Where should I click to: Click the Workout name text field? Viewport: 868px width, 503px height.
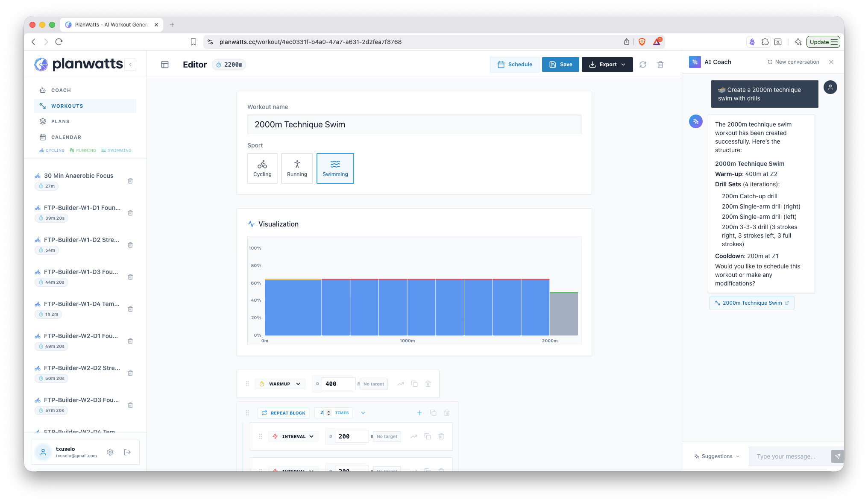click(414, 124)
